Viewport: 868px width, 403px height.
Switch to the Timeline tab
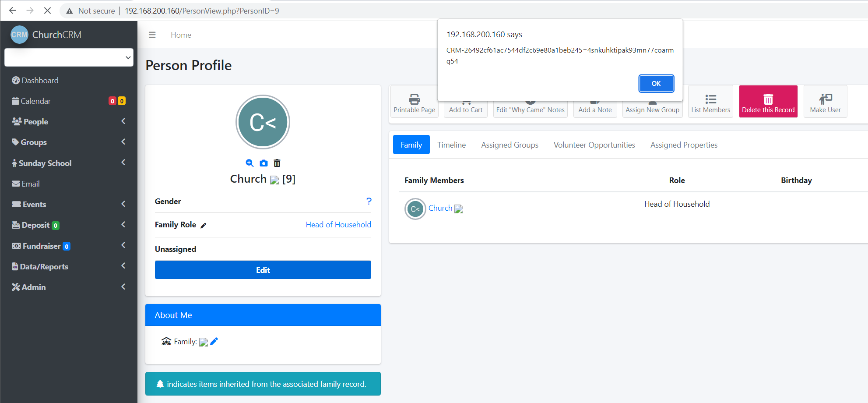(451, 145)
